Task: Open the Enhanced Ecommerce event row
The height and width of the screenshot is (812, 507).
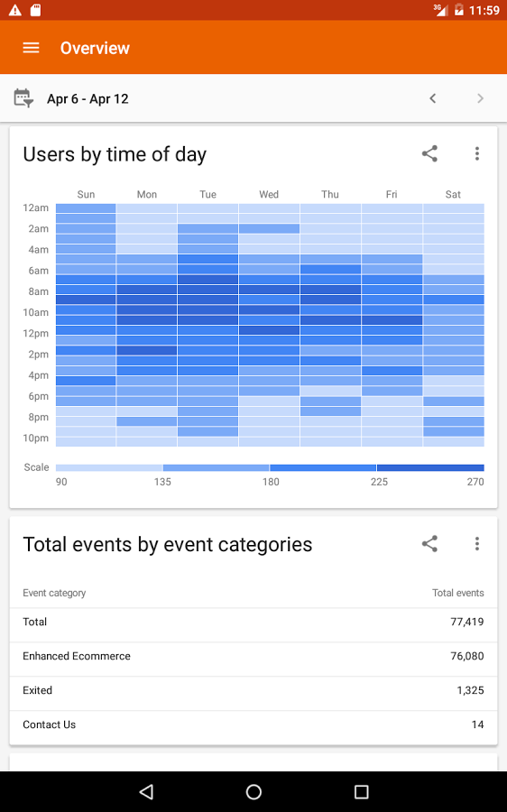Action: [253, 656]
